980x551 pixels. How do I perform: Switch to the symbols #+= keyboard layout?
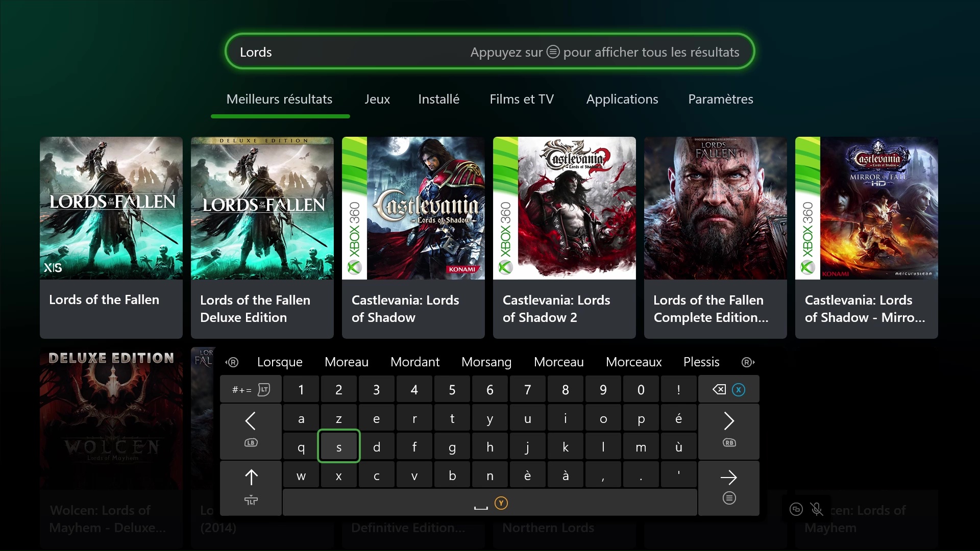251,390
